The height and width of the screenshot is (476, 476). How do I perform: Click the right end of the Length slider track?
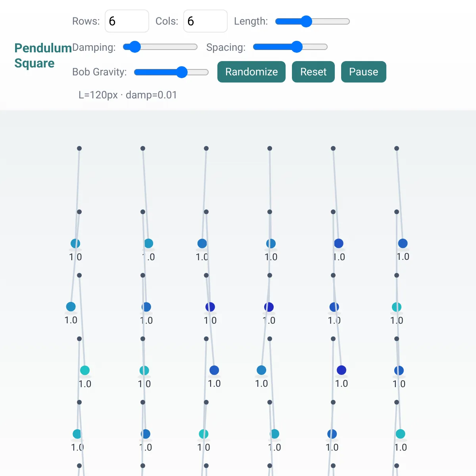tap(347, 21)
